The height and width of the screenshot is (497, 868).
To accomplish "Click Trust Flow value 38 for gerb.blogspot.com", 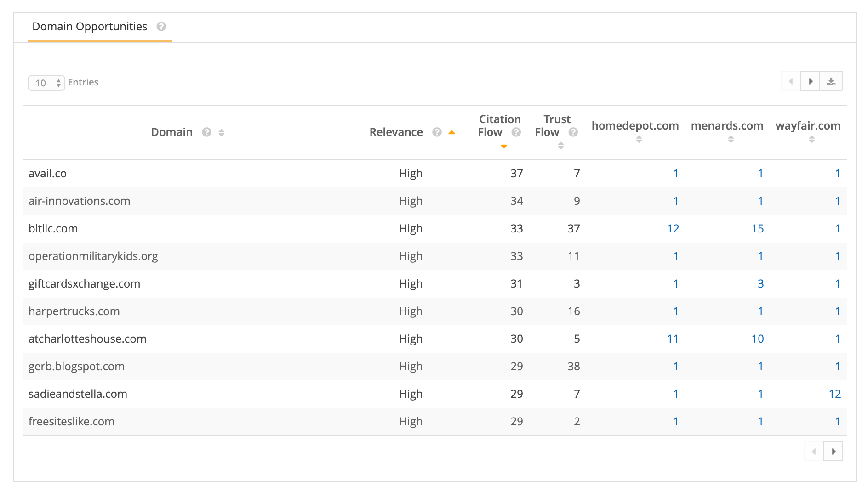I will click(574, 367).
